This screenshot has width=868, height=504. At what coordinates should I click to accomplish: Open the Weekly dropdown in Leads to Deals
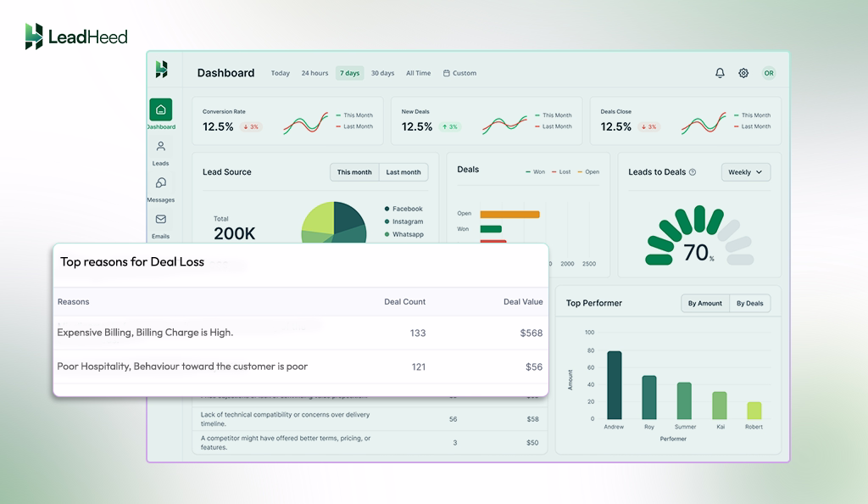point(744,172)
